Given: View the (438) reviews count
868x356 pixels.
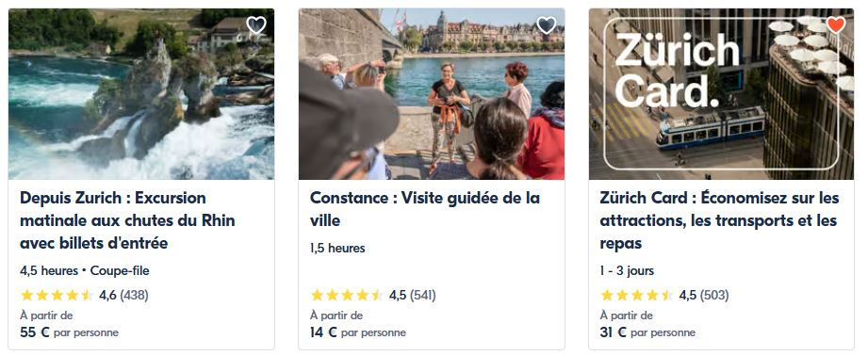Looking at the screenshot, I should coord(134,295).
